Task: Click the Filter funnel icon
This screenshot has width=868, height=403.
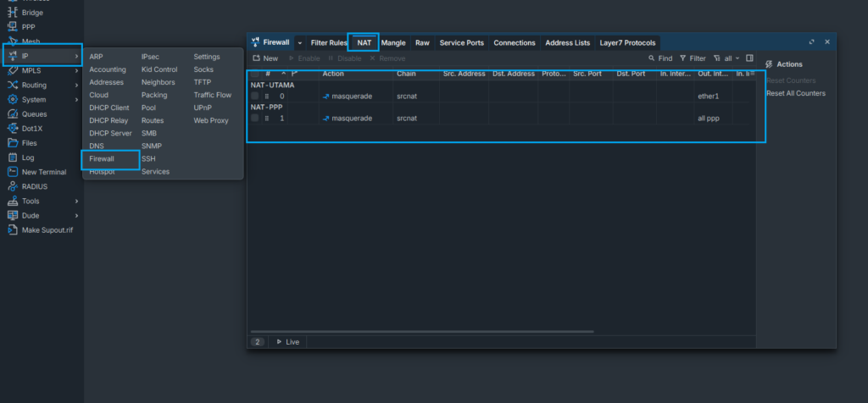Action: pos(682,58)
